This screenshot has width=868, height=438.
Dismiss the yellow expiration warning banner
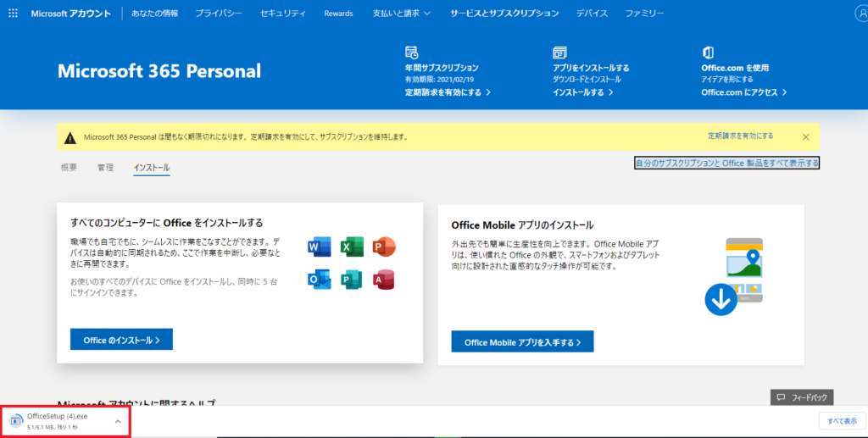(x=806, y=137)
